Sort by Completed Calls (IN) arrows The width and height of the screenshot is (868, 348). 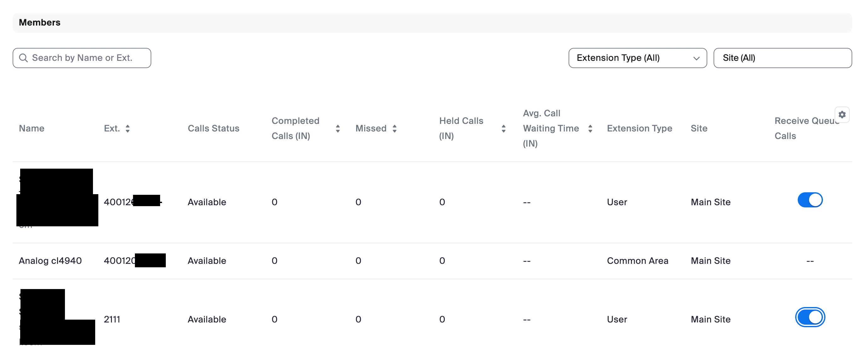click(337, 128)
